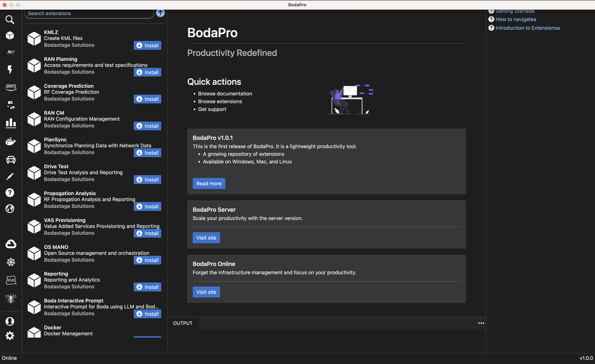Install the Drive Test extension
The image size is (595, 364).
point(147,180)
